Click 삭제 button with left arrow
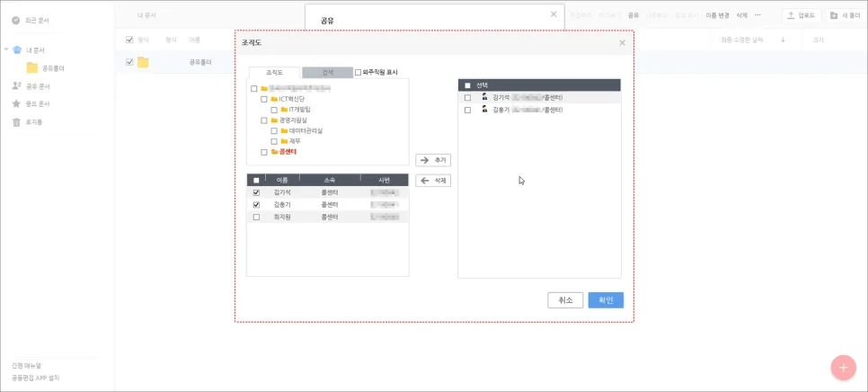The height and width of the screenshot is (392, 868). (433, 181)
